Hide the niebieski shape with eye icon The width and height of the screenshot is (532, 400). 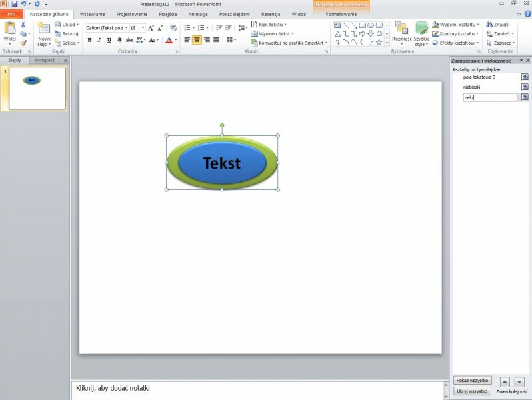[x=525, y=87]
